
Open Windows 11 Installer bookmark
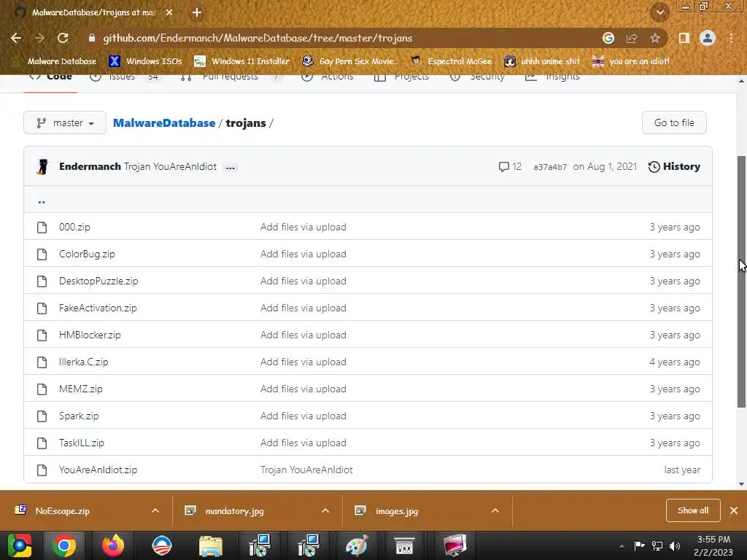[x=242, y=61]
